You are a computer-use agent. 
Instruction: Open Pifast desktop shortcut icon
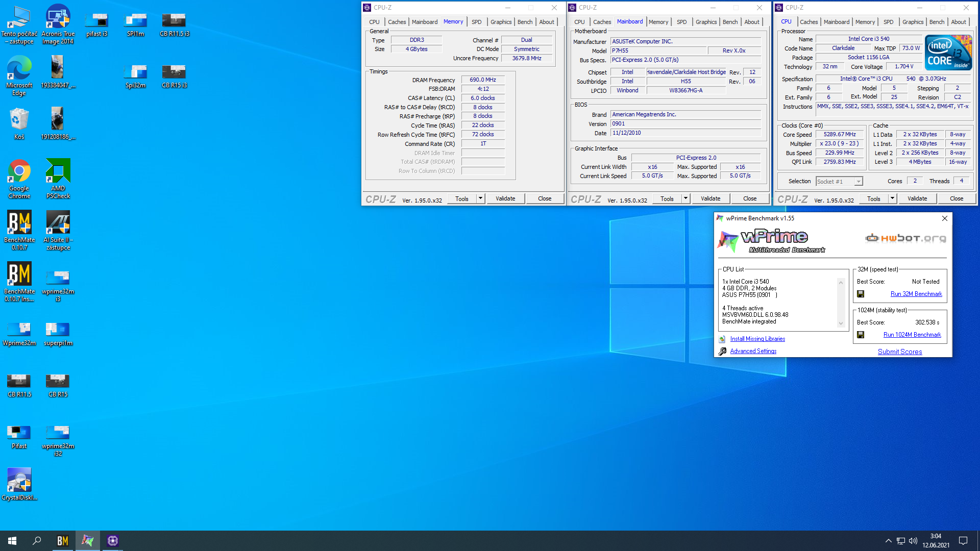point(19,437)
